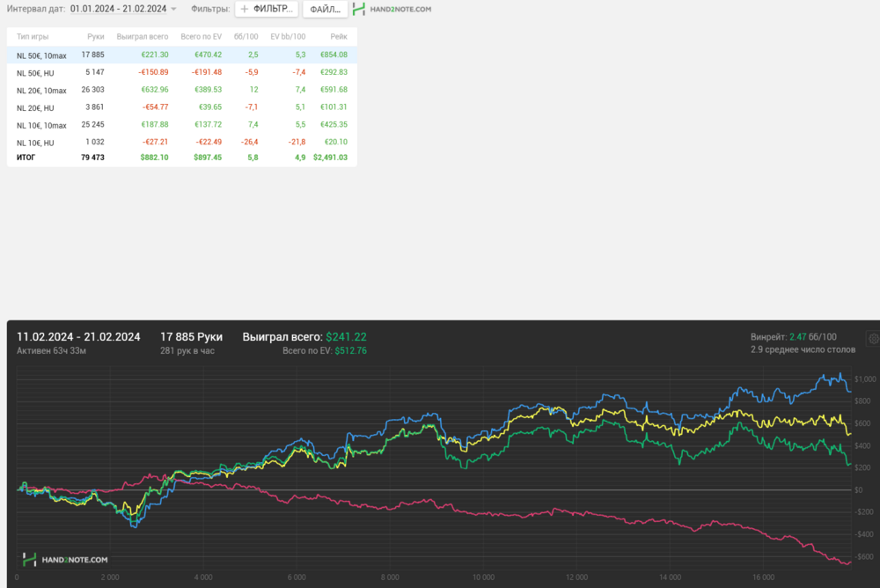This screenshot has width=880, height=588.
Task: Click the €591.68 rake cell
Action: tap(334, 89)
